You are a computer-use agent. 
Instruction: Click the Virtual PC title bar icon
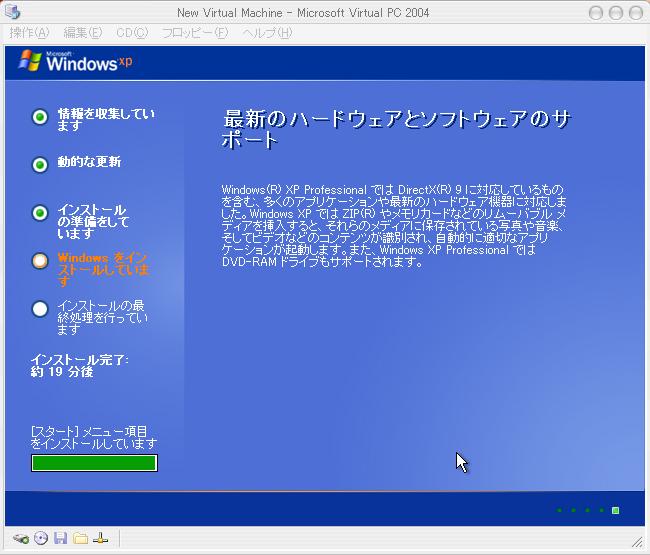(12, 12)
